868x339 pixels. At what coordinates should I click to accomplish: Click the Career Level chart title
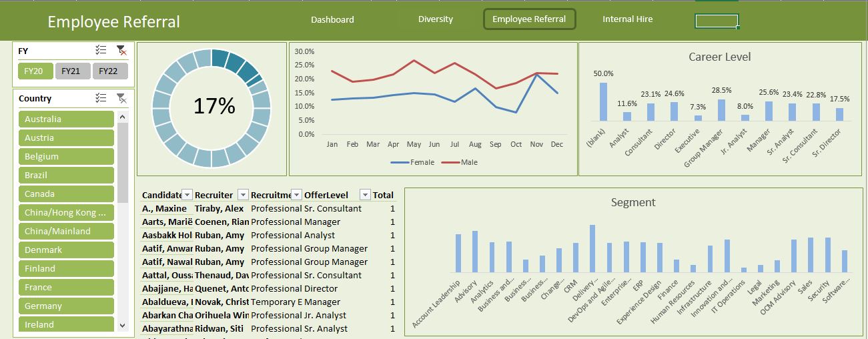[720, 57]
